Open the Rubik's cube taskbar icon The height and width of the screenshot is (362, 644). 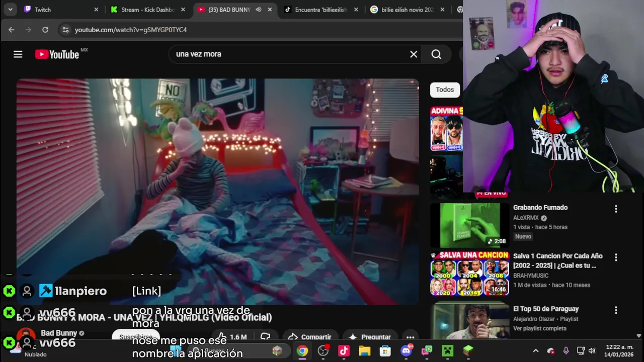tap(277, 351)
